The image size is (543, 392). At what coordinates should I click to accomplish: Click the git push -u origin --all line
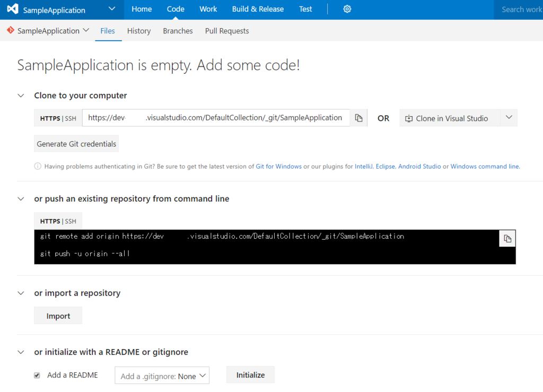pos(85,254)
